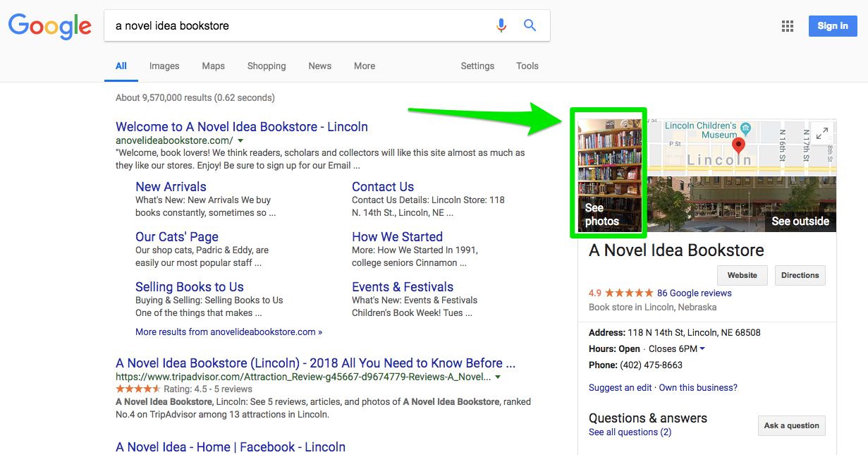Switch to the News tab
The image size is (868, 455).
click(319, 66)
